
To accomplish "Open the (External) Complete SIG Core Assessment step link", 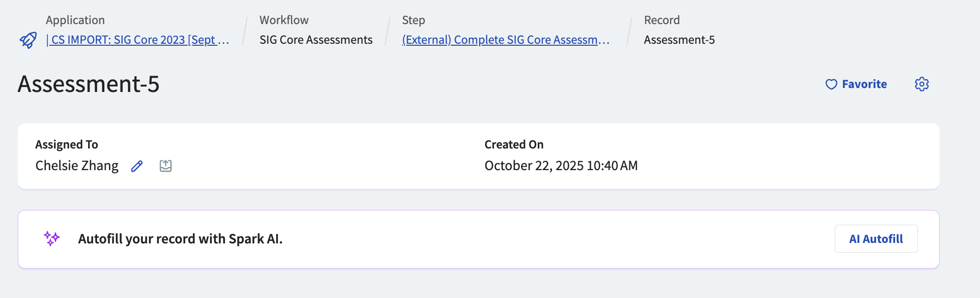I will coord(505,40).
